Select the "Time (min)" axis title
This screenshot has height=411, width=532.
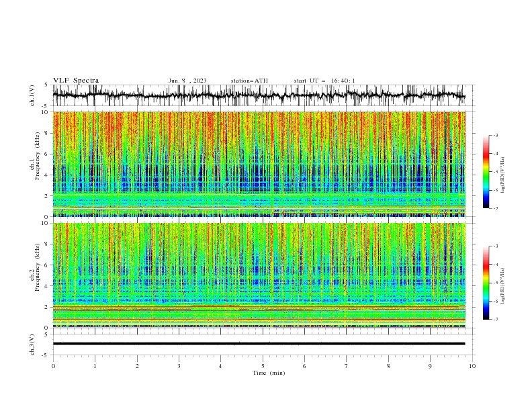269,373
